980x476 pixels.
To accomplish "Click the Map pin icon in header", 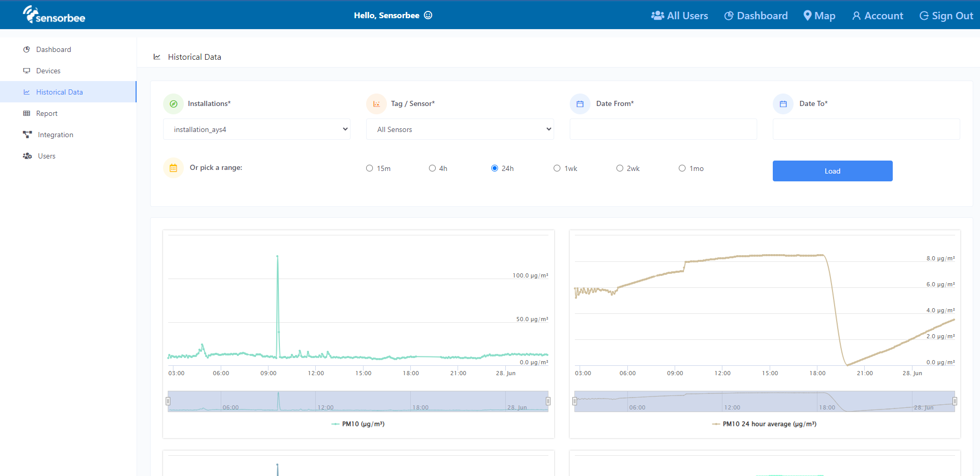I will 808,16.
